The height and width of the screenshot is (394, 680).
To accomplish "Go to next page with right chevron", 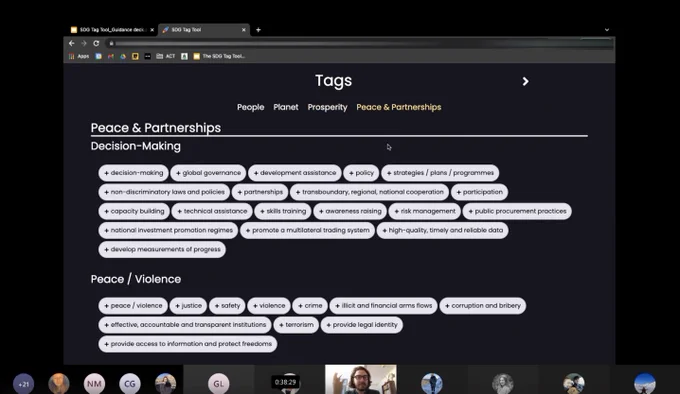I will click(525, 81).
